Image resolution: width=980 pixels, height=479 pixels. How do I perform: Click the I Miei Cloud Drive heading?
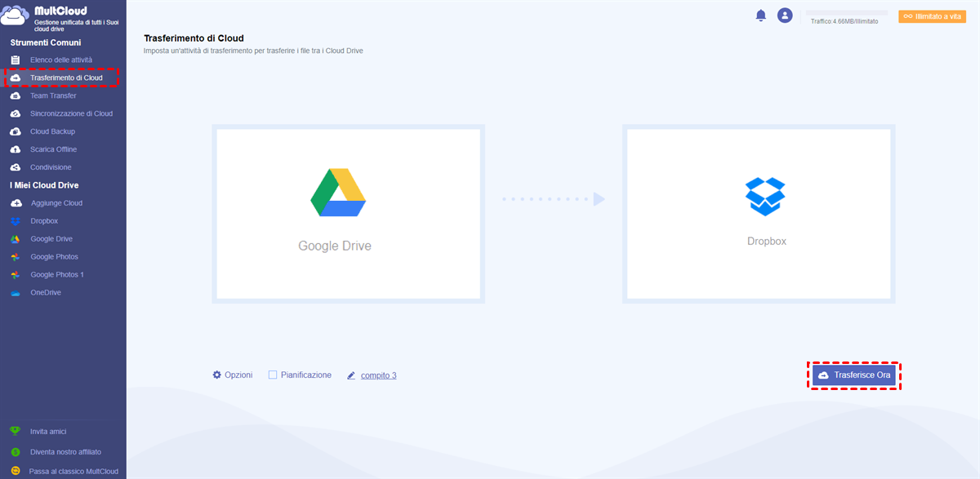[44, 185]
